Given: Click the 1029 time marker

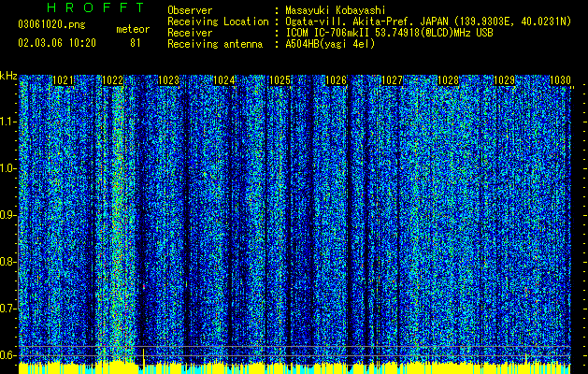Looking at the screenshot, I should (504, 80).
